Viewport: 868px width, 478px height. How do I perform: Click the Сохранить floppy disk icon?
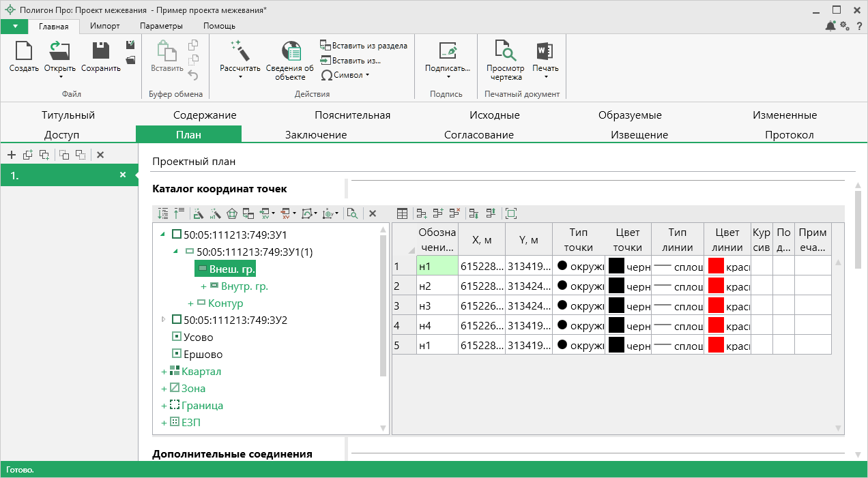pos(101,51)
